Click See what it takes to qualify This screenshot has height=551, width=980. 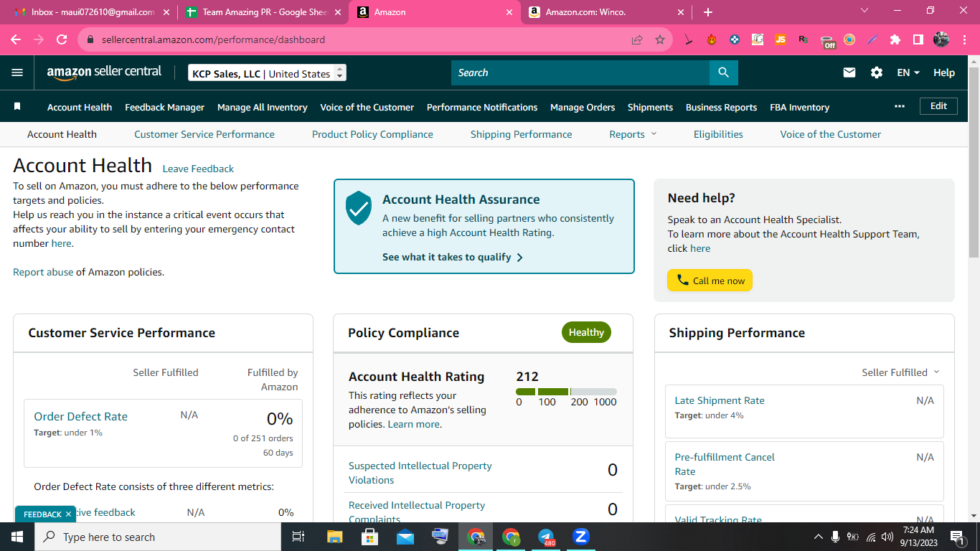click(x=453, y=257)
